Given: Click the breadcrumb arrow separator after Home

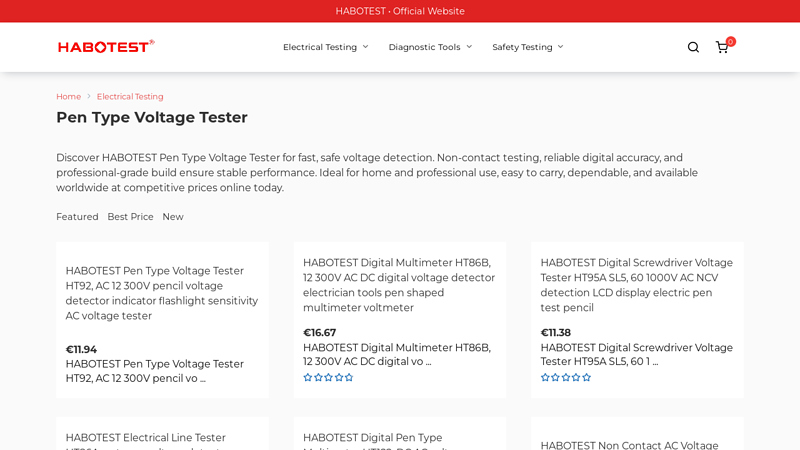Looking at the screenshot, I should coord(89,96).
